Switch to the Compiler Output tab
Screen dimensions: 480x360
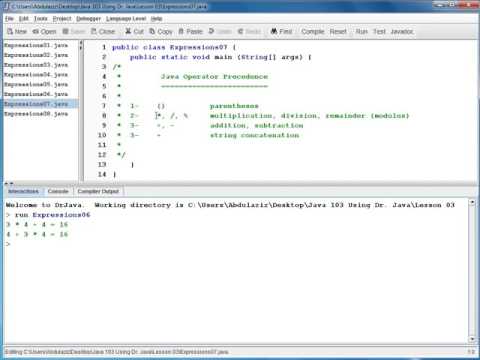coord(98,191)
